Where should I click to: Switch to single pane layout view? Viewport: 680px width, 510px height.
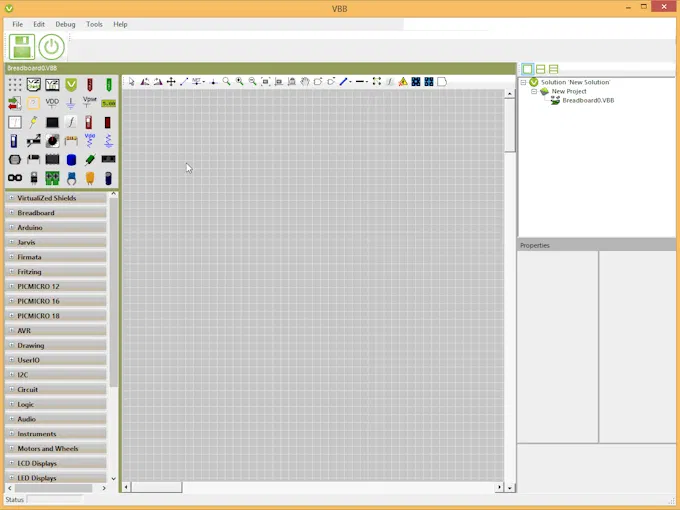[527, 69]
